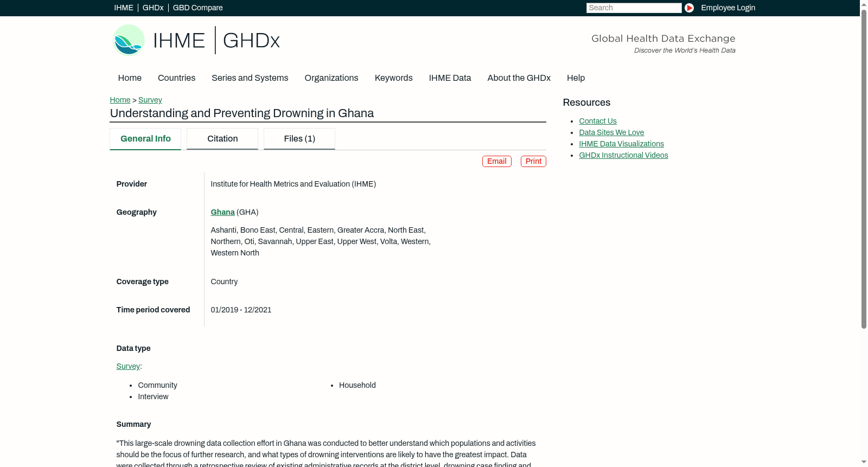Open the Home menu item
Viewport: 868px width, 467px height.
coord(130,78)
